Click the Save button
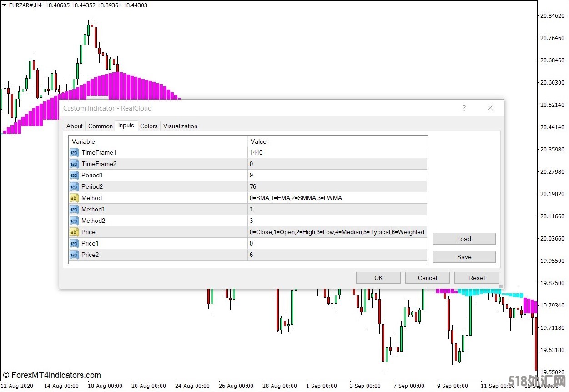Image resolution: width=569 pixels, height=392 pixels. [x=464, y=257]
